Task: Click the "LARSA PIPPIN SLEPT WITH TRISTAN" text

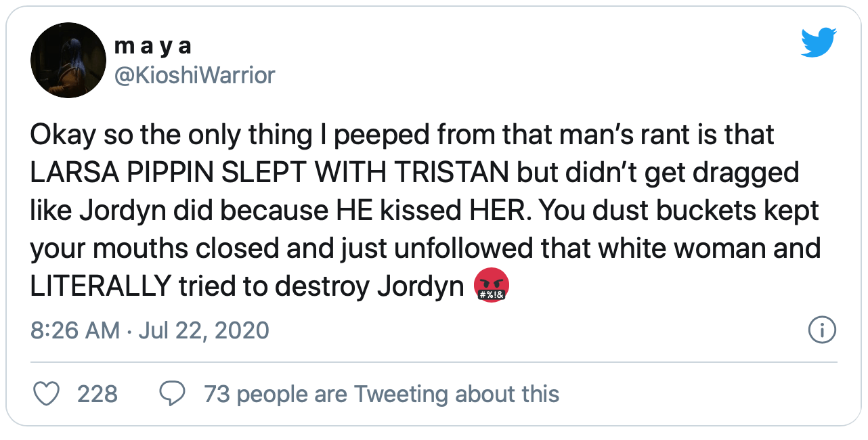Action: point(269,173)
